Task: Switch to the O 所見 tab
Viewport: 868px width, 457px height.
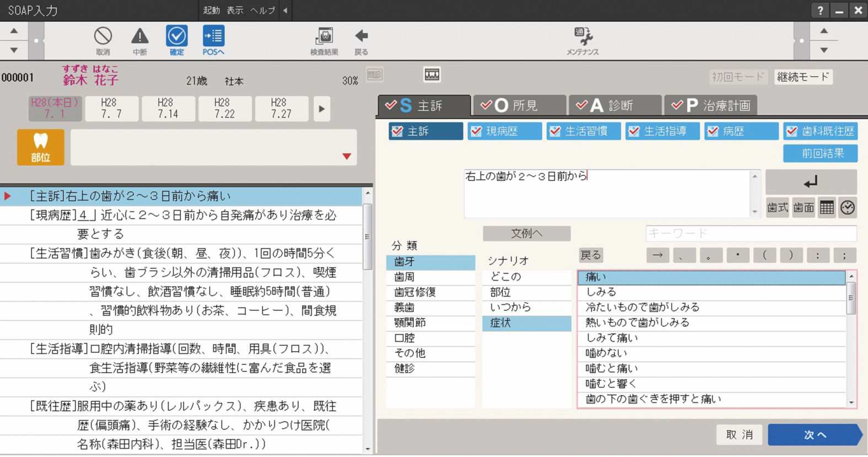Action: click(x=519, y=105)
